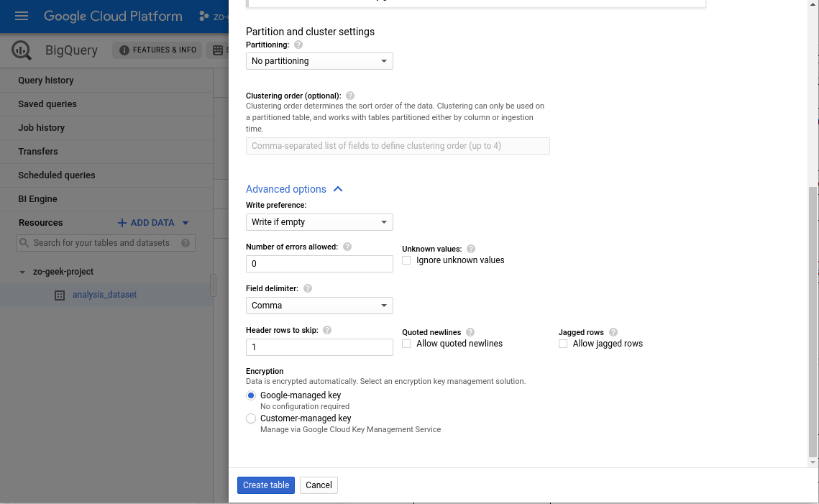Click help icon next to Number of errors allowed
819x504 pixels.
pyautogui.click(x=347, y=247)
